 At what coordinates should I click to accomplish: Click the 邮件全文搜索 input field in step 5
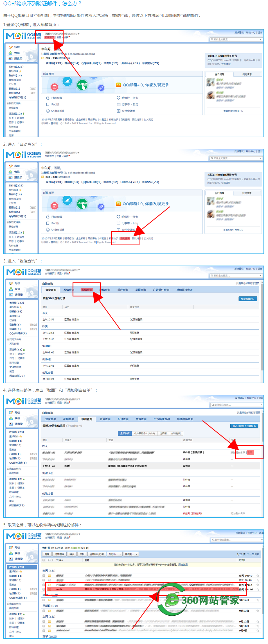237,540
